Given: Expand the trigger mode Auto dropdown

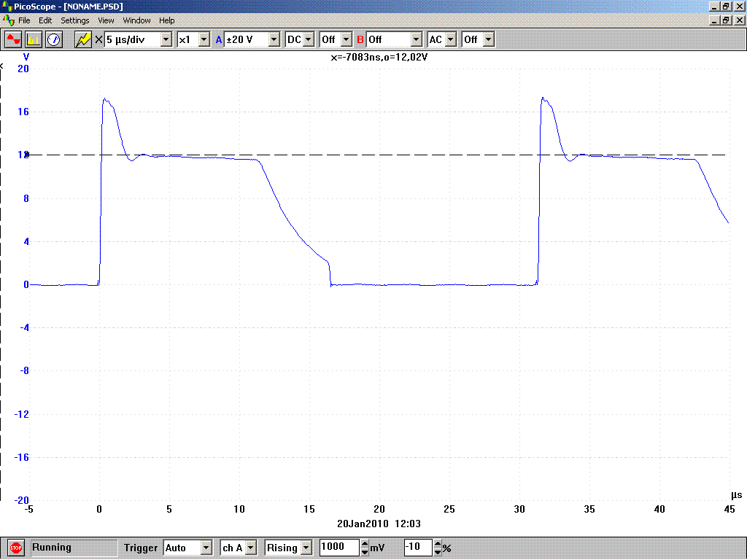Looking at the screenshot, I should [x=206, y=548].
